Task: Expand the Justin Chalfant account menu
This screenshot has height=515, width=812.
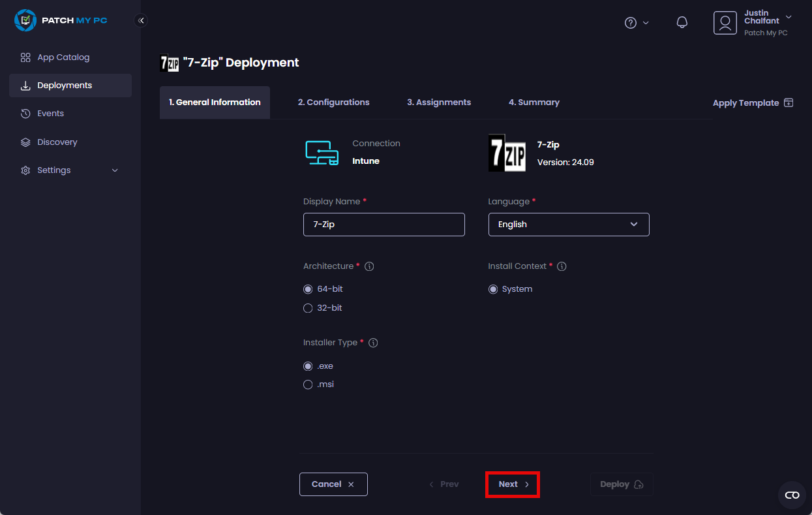Action: point(789,17)
